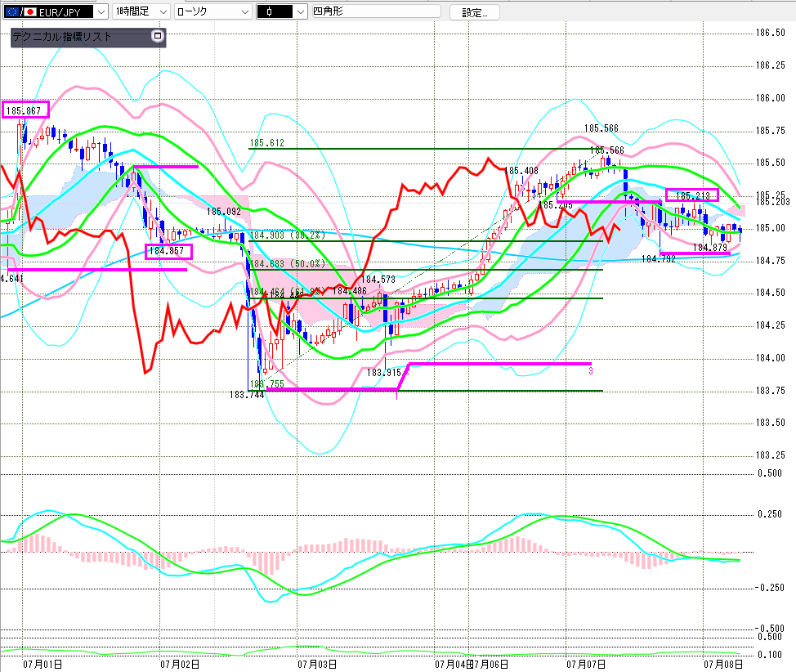Click the 07月01日 date marker on time axis
The width and height of the screenshot is (796, 672).
pyautogui.click(x=42, y=664)
